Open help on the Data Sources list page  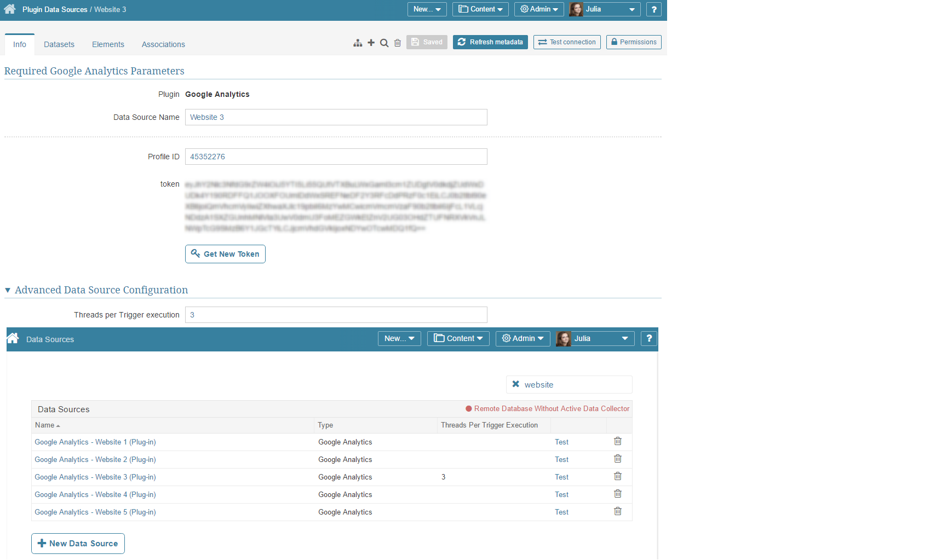click(x=649, y=338)
